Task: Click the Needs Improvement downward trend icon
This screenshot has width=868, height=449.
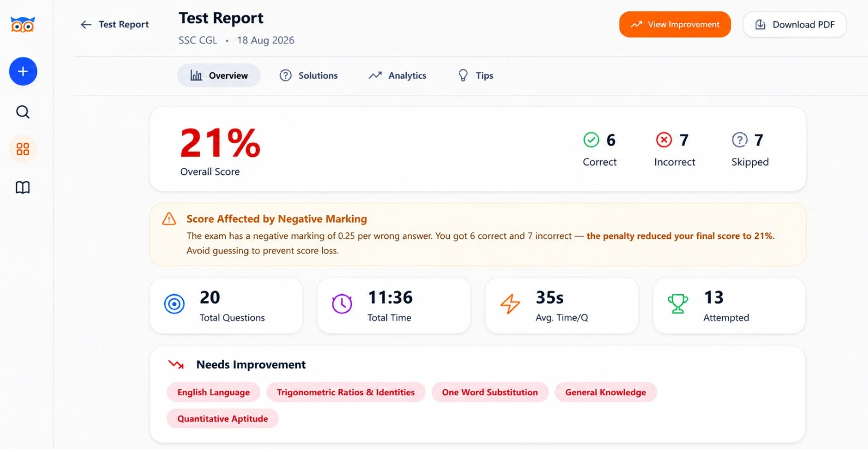Action: [176, 364]
